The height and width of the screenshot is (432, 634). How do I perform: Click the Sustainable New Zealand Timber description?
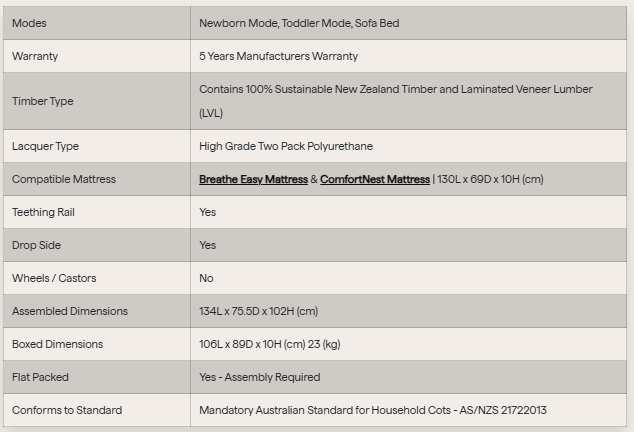[395, 101]
